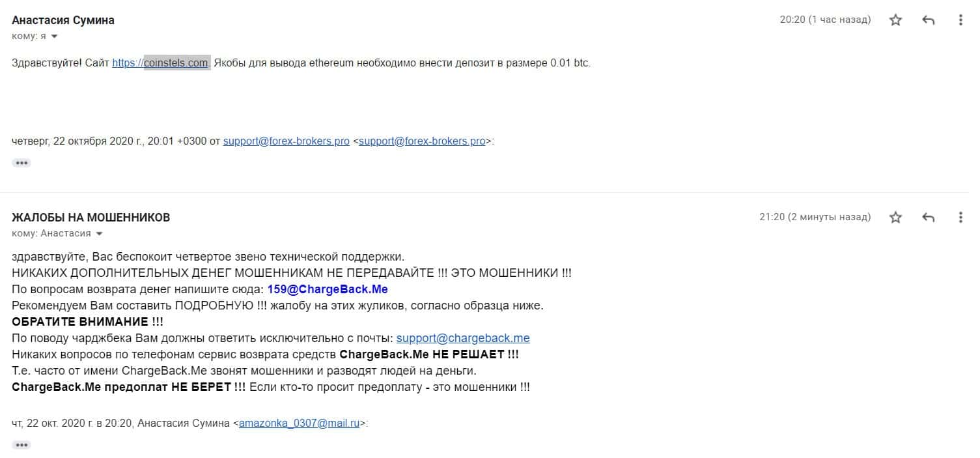Image resolution: width=980 pixels, height=458 pixels.
Task: Reply to the ЖАЛОБЫ НА МОШЕННИКОВ message
Action: 929,217
